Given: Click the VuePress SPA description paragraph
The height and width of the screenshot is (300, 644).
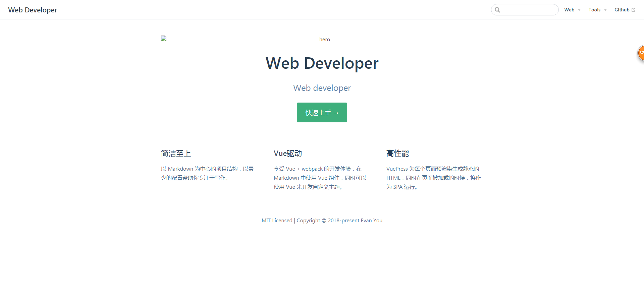Looking at the screenshot, I should click(434, 178).
